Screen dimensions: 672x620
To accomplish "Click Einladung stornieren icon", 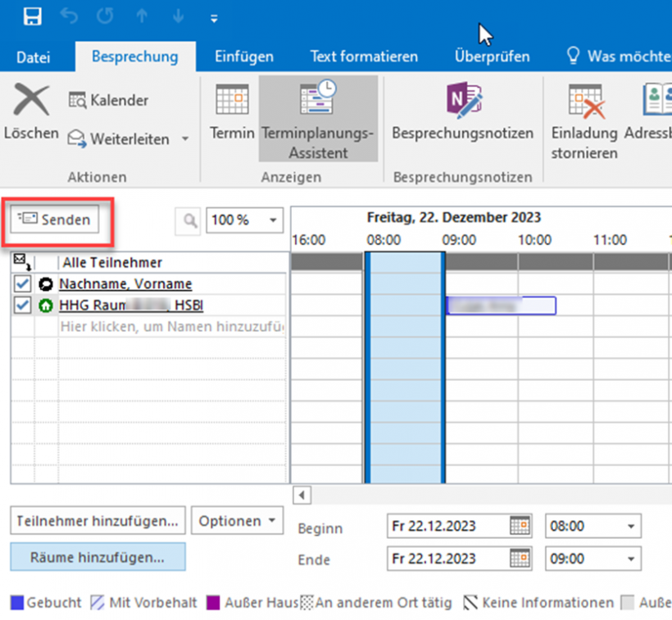I will tap(584, 102).
